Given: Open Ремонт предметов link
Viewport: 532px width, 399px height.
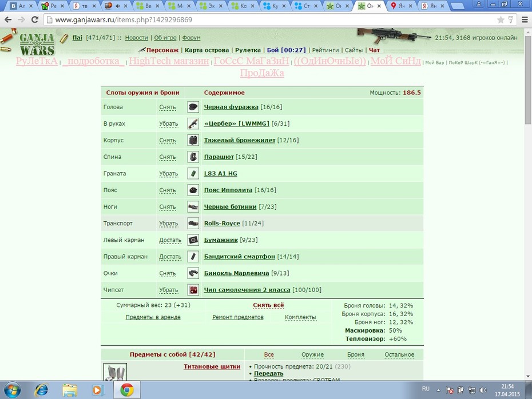Looking at the screenshot, I should pyautogui.click(x=238, y=317).
